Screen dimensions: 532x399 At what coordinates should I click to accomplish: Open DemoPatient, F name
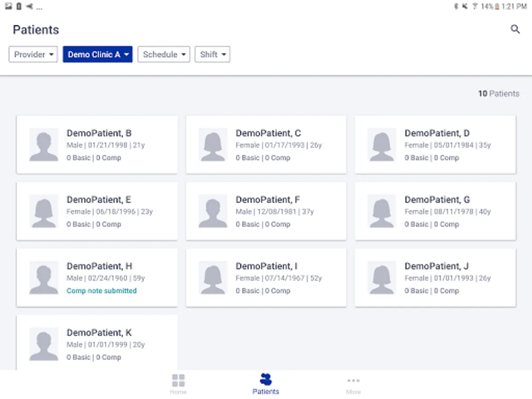click(x=268, y=199)
